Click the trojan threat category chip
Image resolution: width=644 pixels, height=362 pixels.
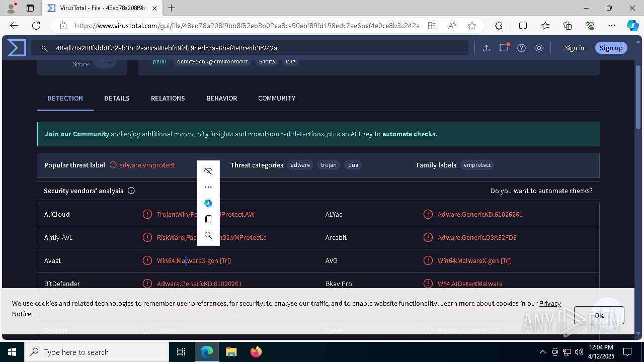(329, 165)
